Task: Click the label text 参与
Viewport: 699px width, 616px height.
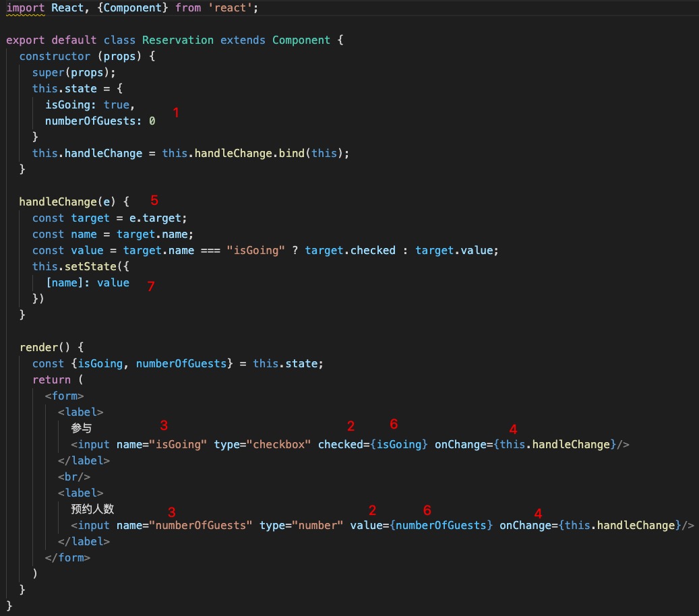Action: pos(81,429)
